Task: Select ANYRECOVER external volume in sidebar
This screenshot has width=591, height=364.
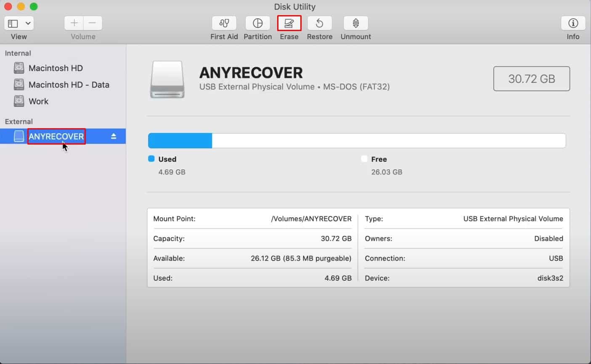Action: [x=63, y=136]
